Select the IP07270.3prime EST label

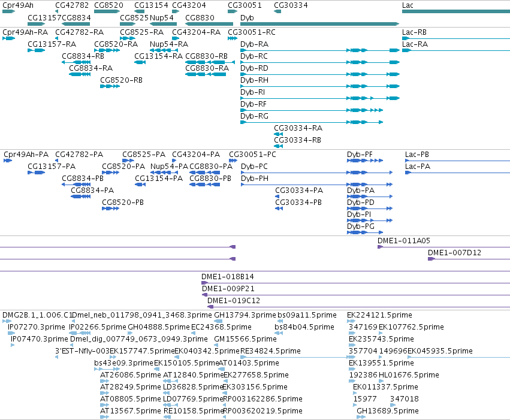pyautogui.click(x=37, y=327)
